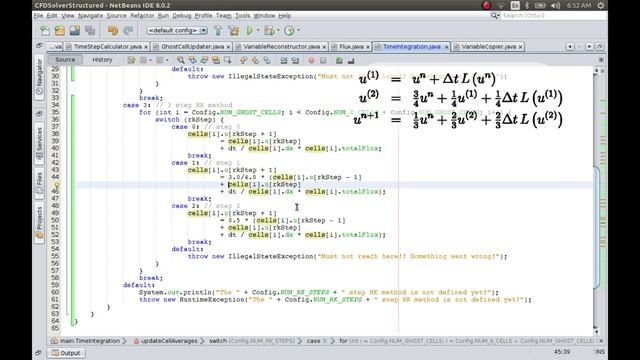Viewport: 640px width, 360px height.
Task: Click the Find Previous Occurrence icon
Action: [192, 60]
